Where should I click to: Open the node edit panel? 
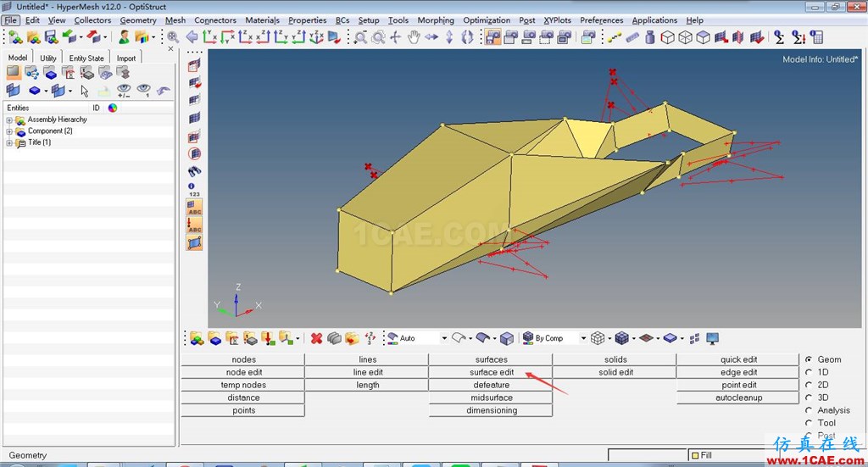point(243,372)
